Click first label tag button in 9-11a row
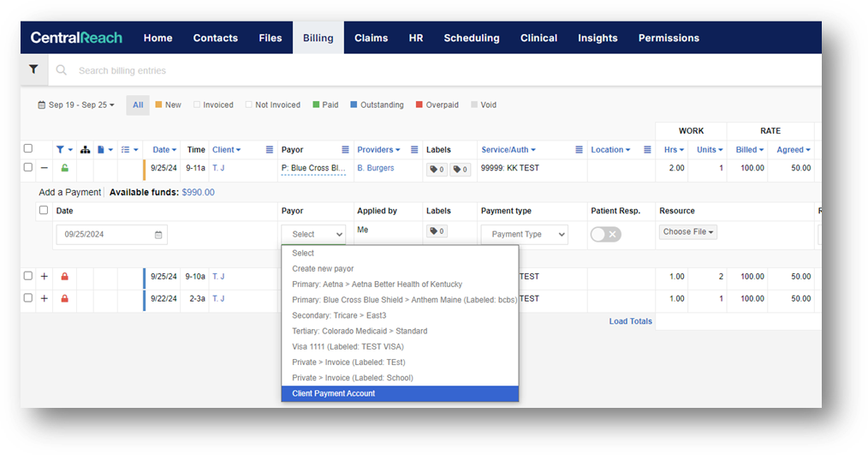The width and height of the screenshot is (868, 455). (x=437, y=170)
